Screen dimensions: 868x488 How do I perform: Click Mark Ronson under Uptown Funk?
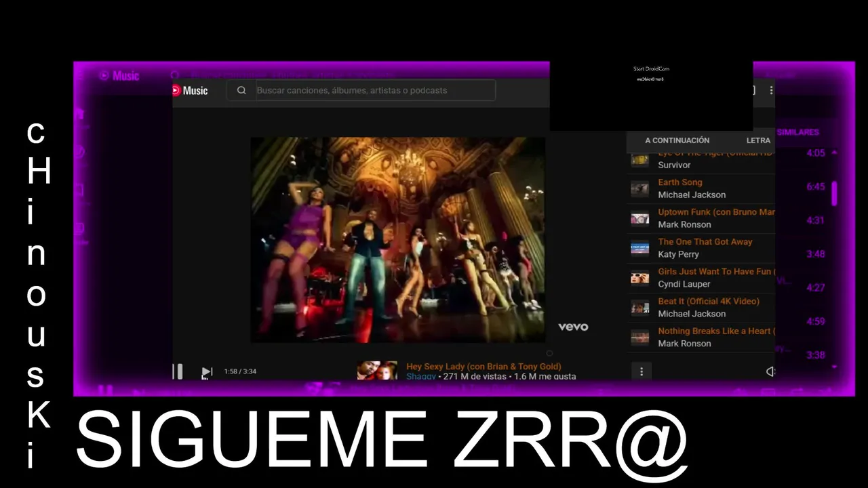(x=684, y=224)
